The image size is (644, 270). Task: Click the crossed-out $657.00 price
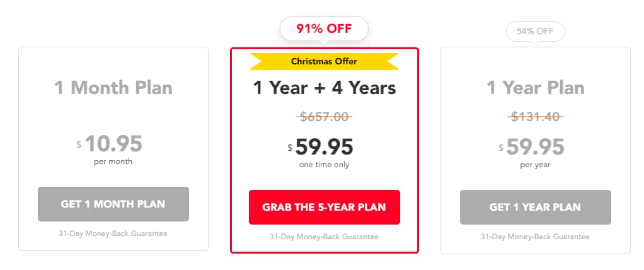coord(324,117)
